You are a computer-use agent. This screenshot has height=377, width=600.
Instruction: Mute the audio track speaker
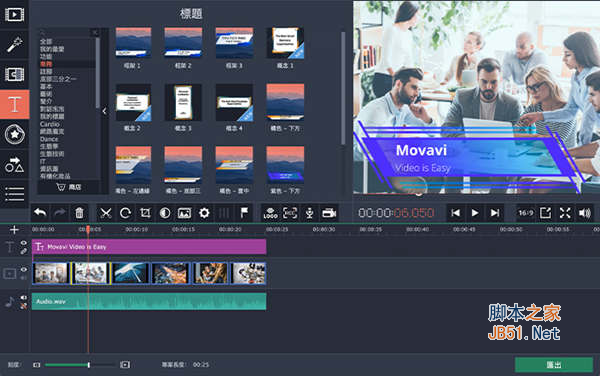24,297
